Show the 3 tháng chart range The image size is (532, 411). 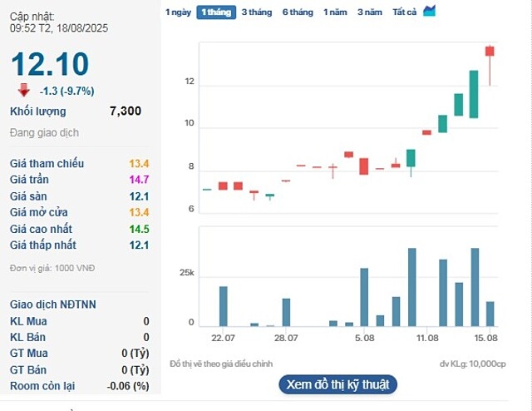tap(256, 12)
